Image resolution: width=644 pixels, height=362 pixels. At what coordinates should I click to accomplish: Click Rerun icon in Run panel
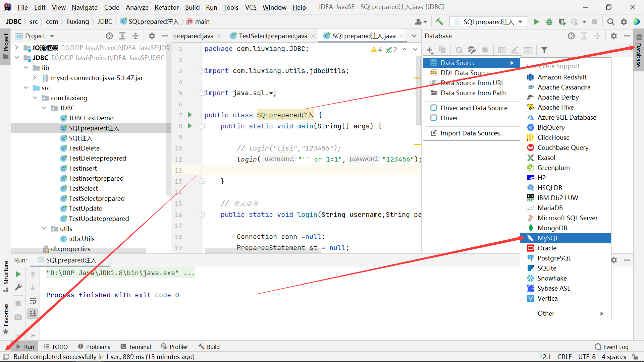tap(18, 274)
